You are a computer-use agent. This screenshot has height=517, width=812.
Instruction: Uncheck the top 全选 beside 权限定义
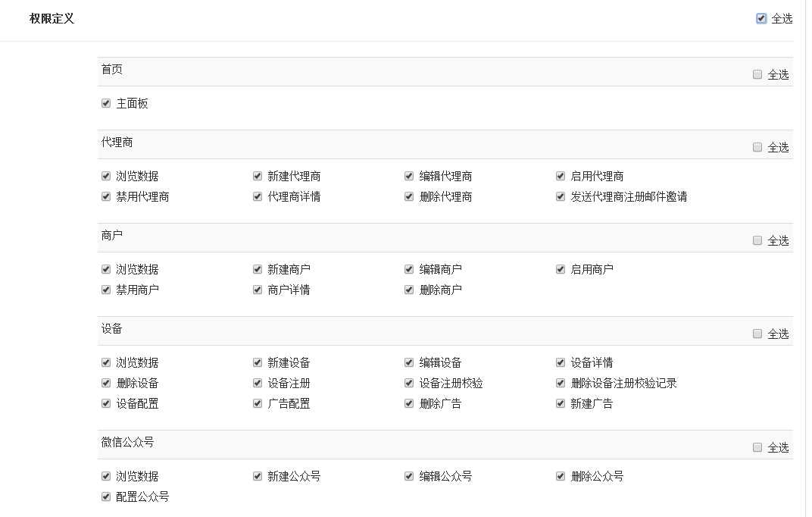coord(761,19)
